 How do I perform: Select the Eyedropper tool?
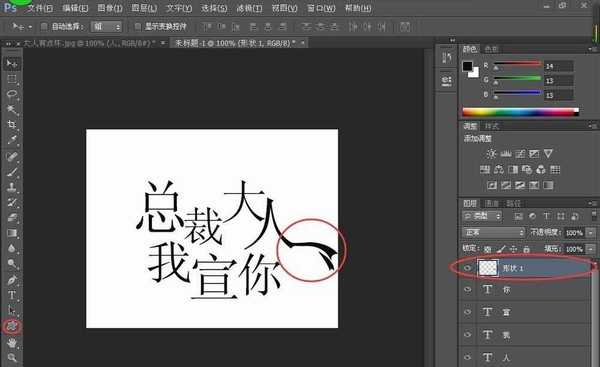(12, 140)
